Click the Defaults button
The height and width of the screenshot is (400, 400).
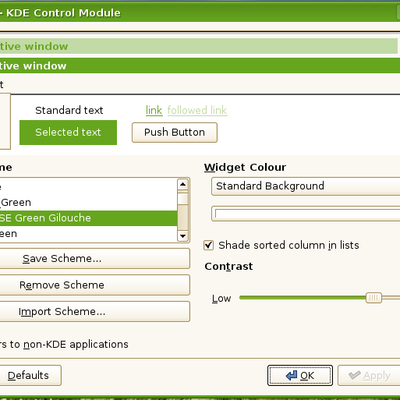tap(30, 375)
